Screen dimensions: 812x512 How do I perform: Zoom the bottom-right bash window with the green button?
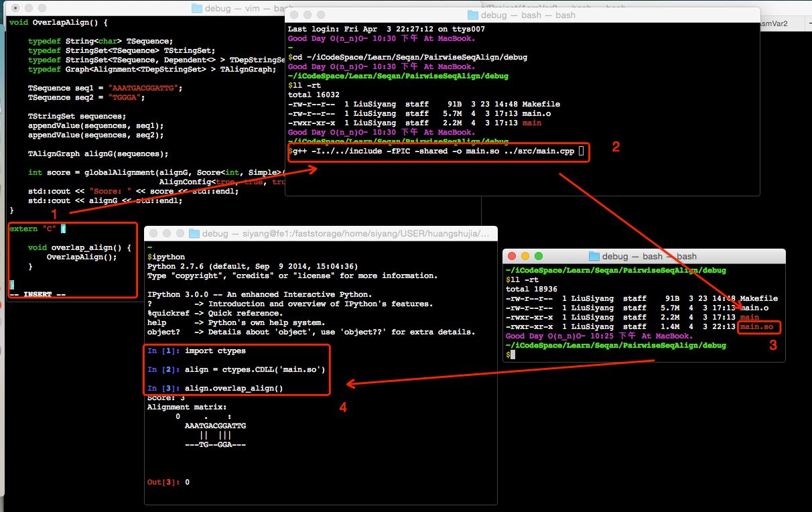(538, 256)
